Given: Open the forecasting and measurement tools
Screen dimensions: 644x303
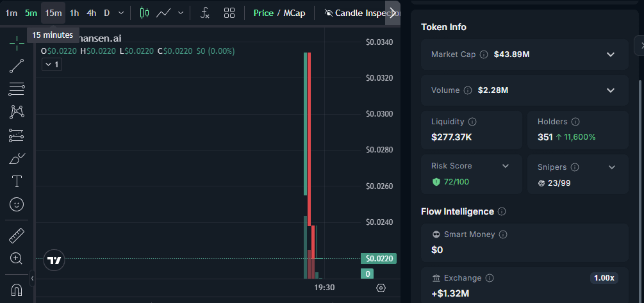Looking at the screenshot, I should click(x=17, y=135).
